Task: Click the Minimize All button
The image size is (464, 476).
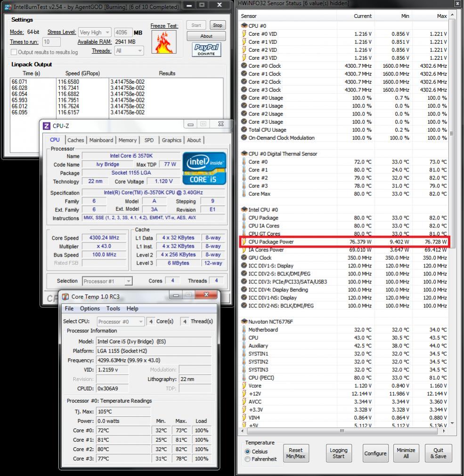Action: 406,453
